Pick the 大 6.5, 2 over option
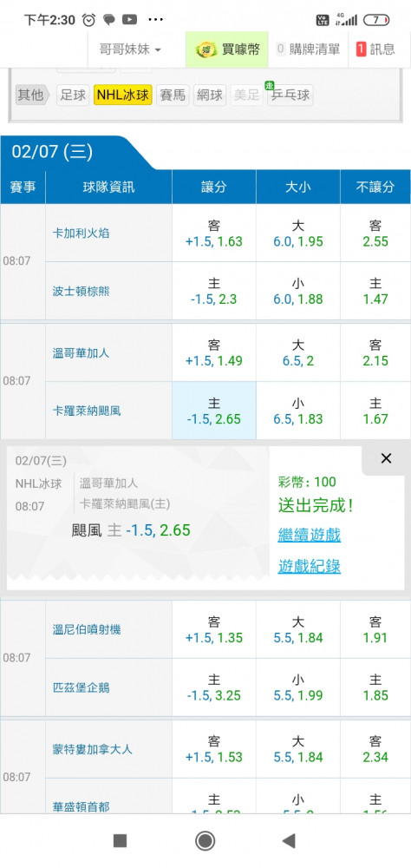The image size is (411, 868). tap(298, 352)
